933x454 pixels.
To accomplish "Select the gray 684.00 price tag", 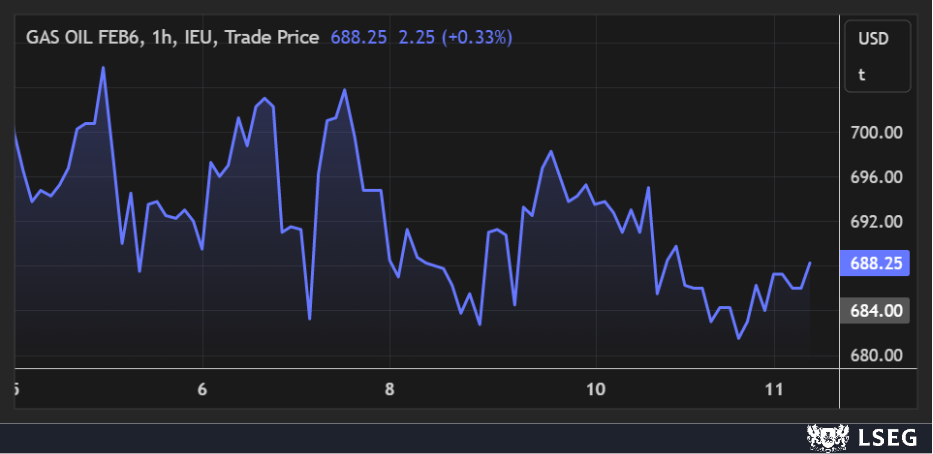I will 877,311.
